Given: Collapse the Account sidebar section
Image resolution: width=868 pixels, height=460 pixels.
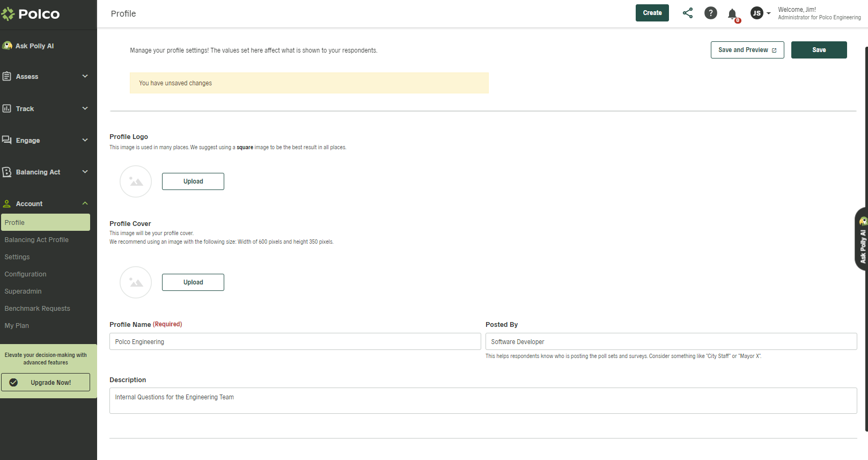Looking at the screenshot, I should point(46,203).
